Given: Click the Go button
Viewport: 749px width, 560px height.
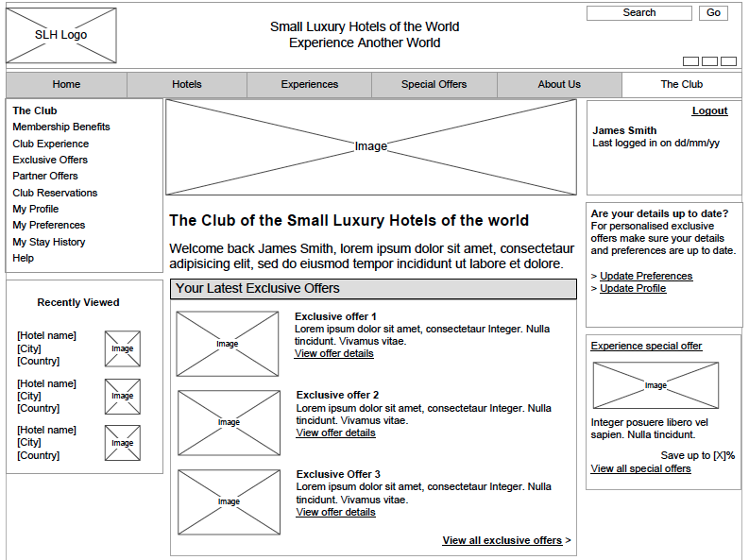Looking at the screenshot, I should click(x=713, y=13).
